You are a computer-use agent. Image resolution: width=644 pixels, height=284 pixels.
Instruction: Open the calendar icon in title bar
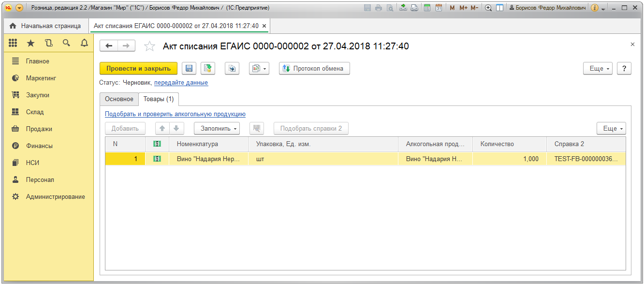pos(439,8)
